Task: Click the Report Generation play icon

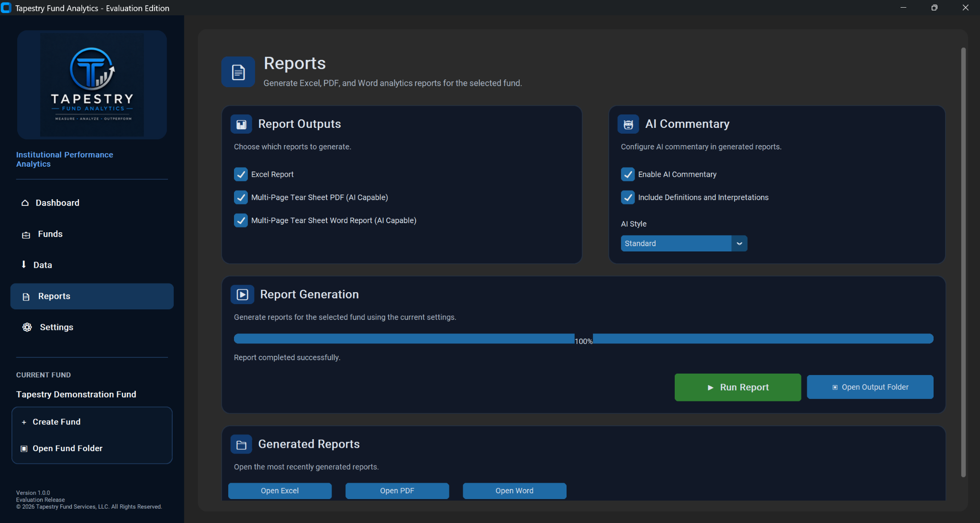Action: coord(243,295)
